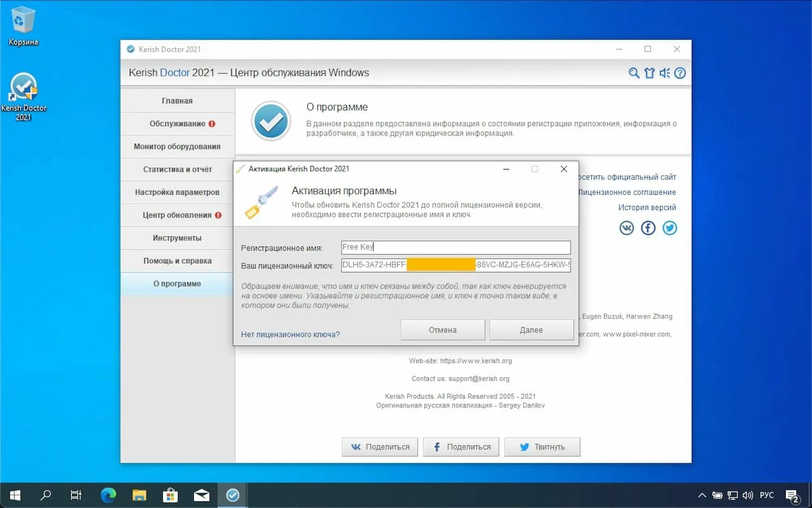Open the search magnifier in Kerish Doctor header

coord(633,73)
